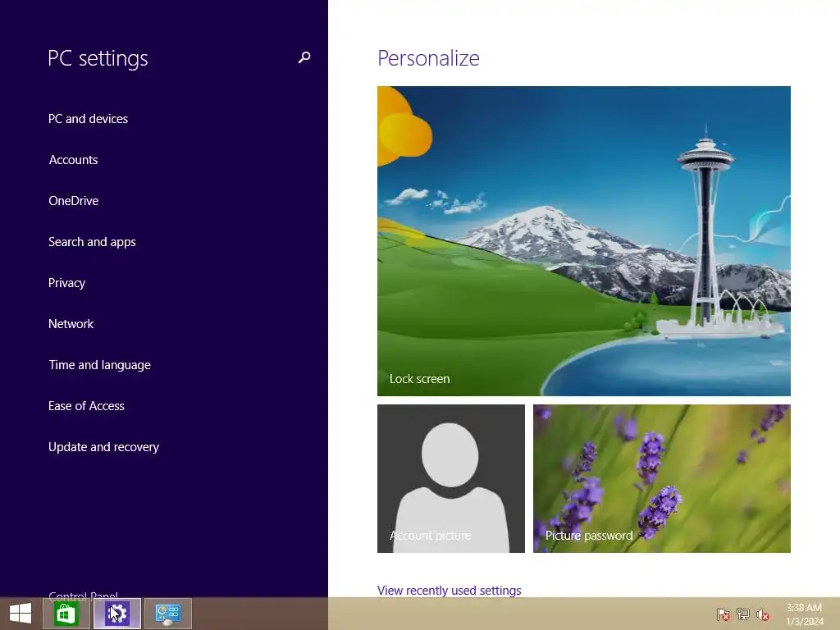The image size is (840, 630).
Task: Click the PC settings search magnifier icon
Action: [304, 57]
